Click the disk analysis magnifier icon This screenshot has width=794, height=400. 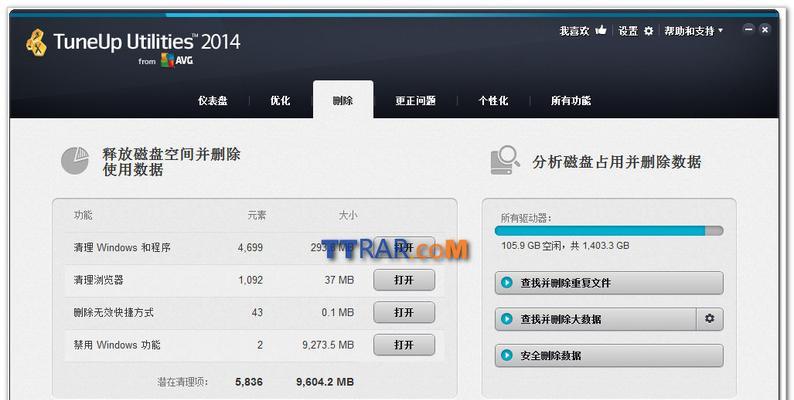click(505, 161)
